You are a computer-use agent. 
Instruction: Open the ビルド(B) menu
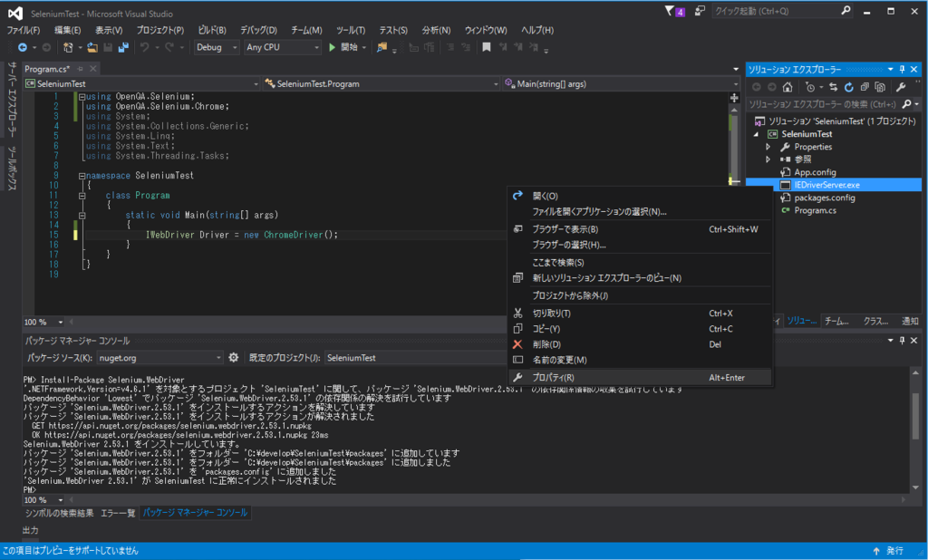212,30
